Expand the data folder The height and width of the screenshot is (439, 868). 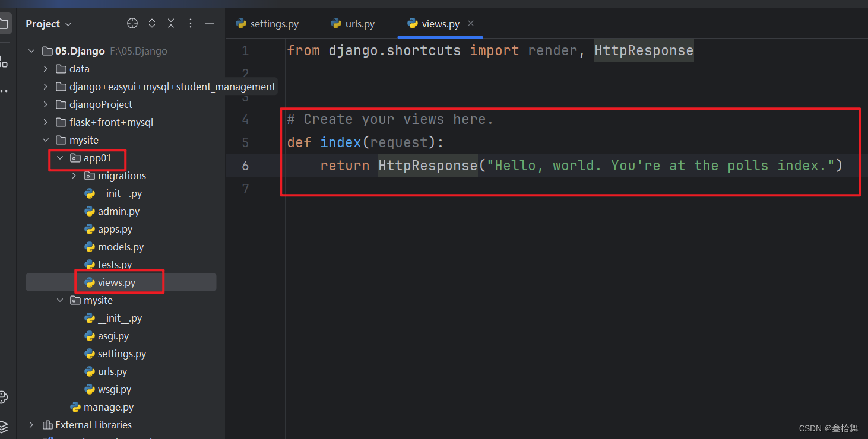(46, 69)
